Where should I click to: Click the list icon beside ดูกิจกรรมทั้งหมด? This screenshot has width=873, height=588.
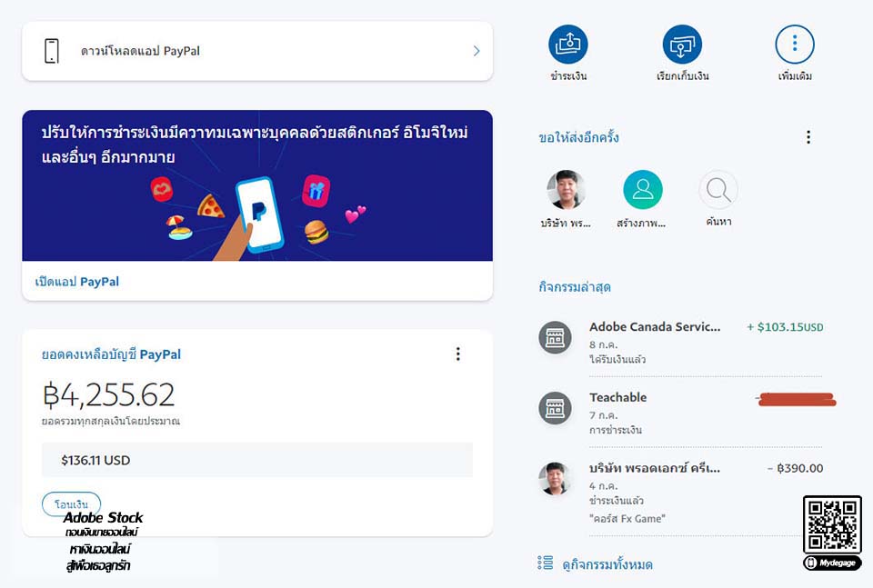click(546, 563)
